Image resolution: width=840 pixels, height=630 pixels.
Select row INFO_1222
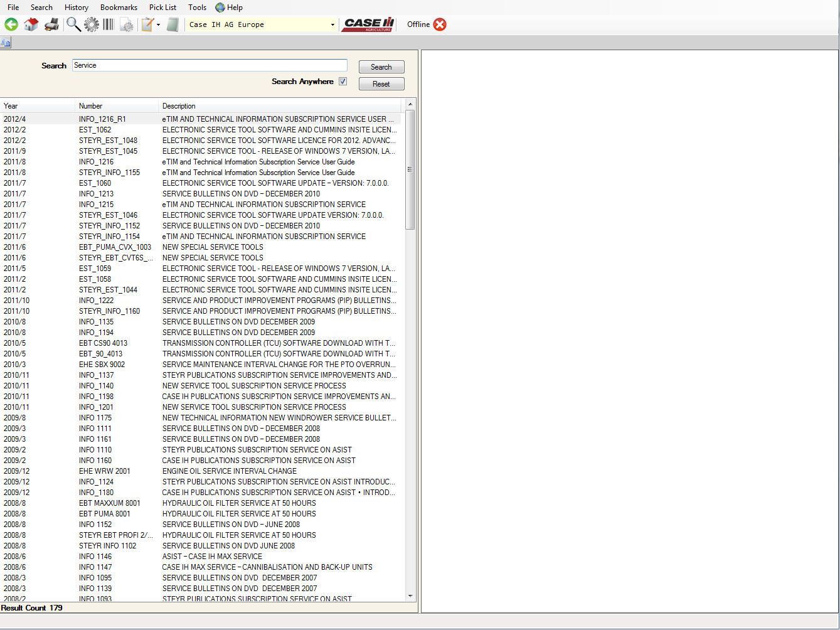201,301
